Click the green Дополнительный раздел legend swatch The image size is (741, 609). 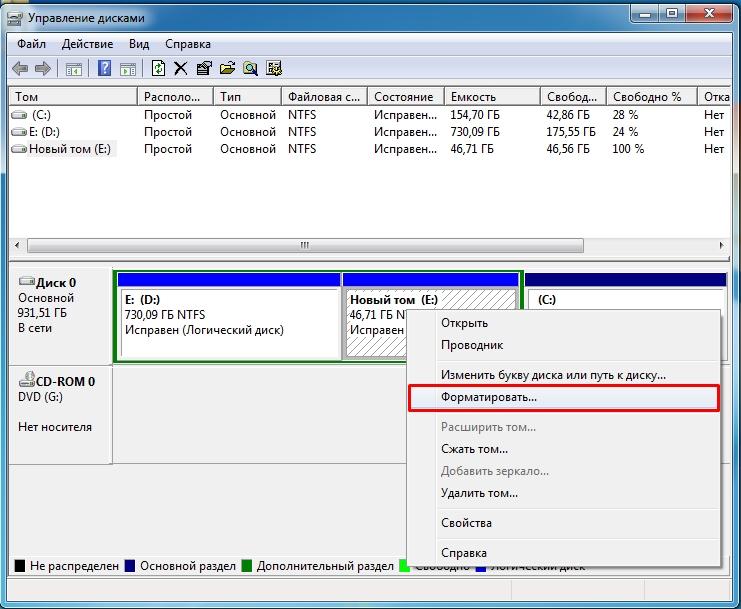[246, 566]
